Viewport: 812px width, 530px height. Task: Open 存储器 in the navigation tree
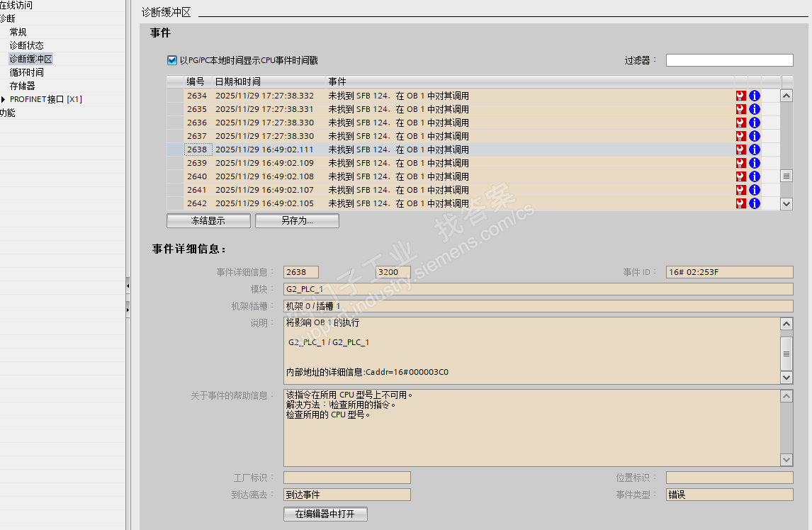(22, 86)
